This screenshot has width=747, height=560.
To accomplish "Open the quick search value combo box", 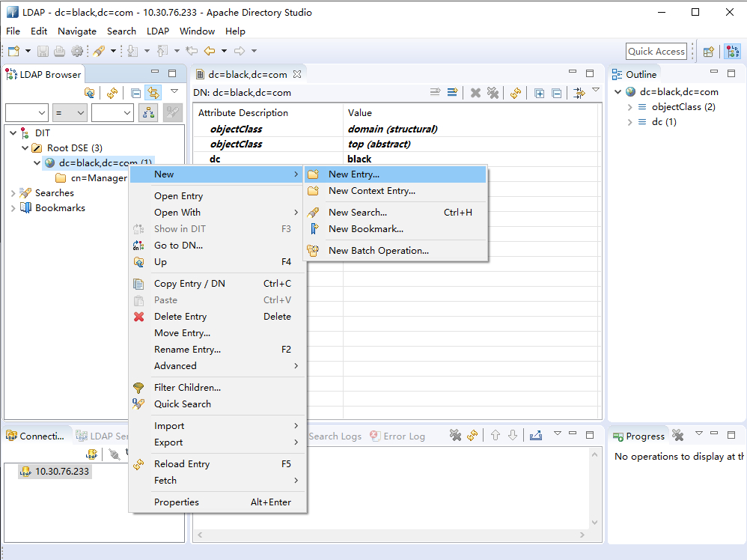I will pyautogui.click(x=112, y=113).
